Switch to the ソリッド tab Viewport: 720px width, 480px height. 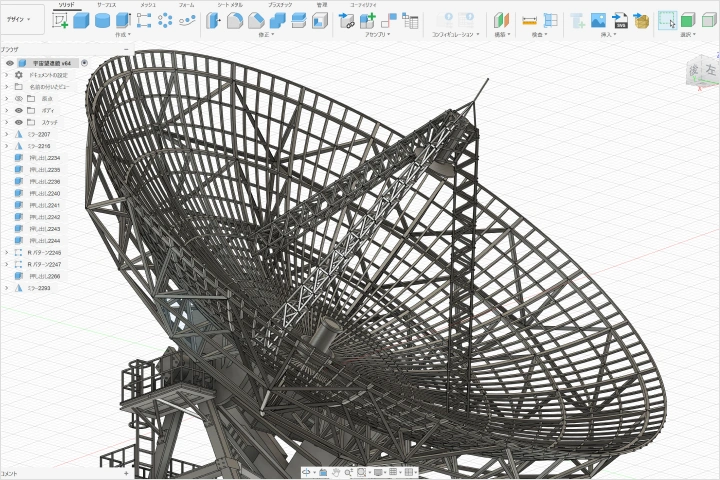67,5
